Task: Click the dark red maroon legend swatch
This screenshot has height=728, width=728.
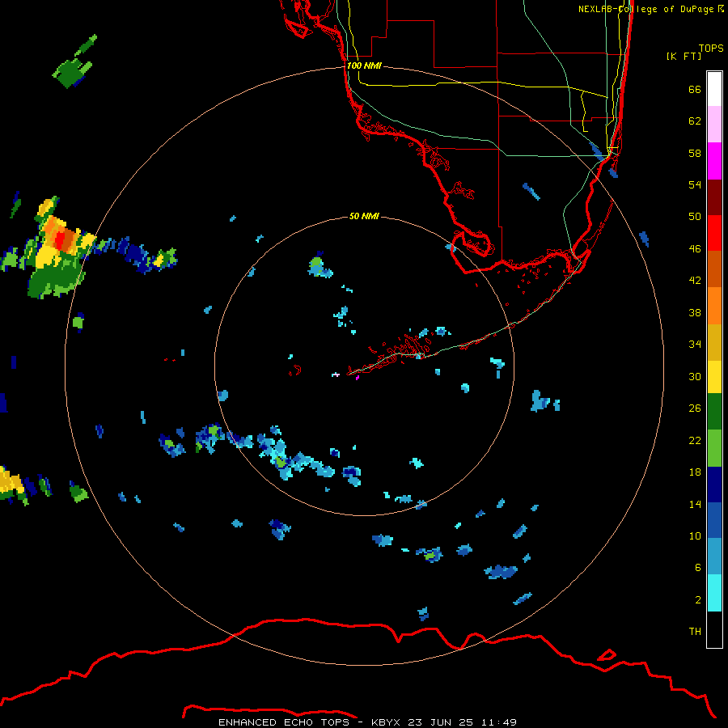Action: point(714,197)
